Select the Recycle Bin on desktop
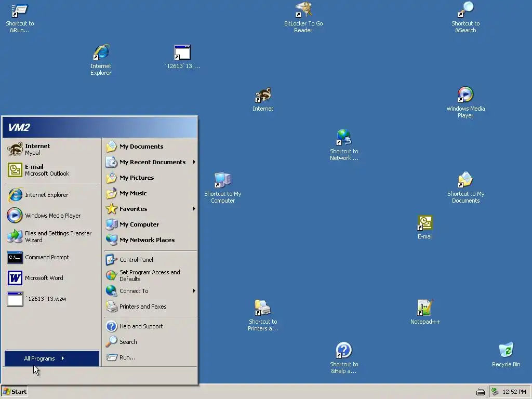This screenshot has width=532, height=399. pos(506,354)
